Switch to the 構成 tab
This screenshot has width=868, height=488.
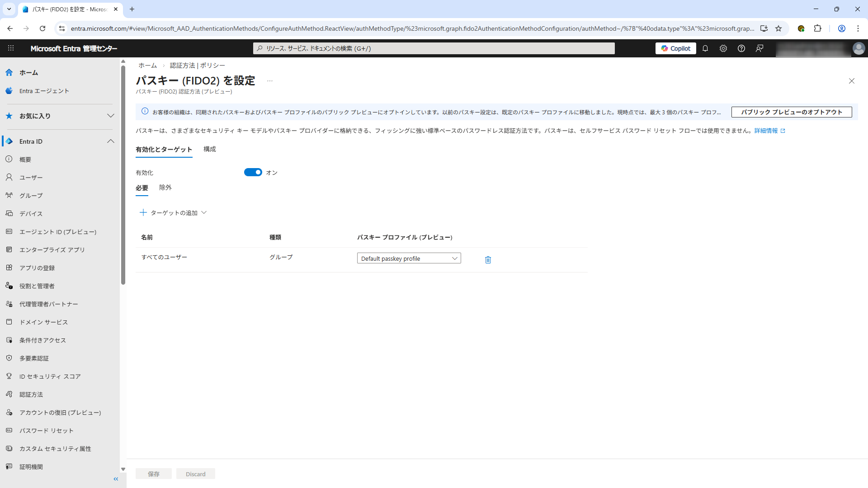pos(209,149)
